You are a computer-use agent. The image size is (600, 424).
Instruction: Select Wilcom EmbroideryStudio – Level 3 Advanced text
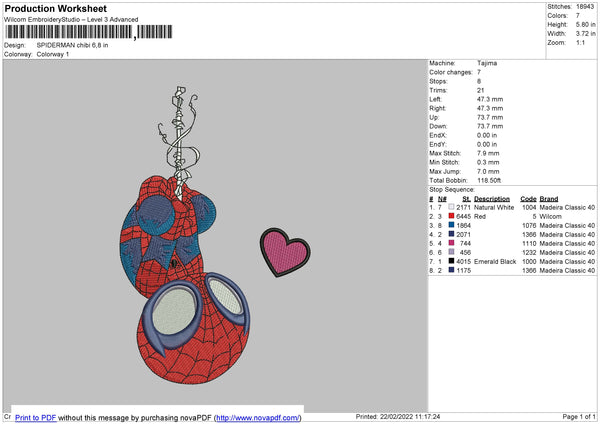[x=71, y=20]
